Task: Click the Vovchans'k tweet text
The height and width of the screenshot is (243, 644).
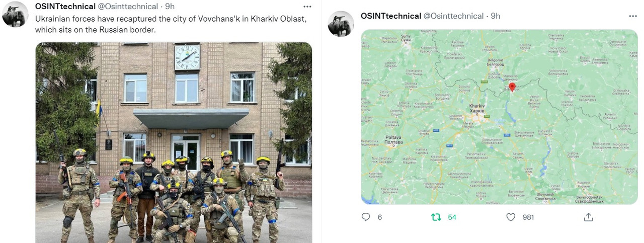Action: (x=171, y=24)
